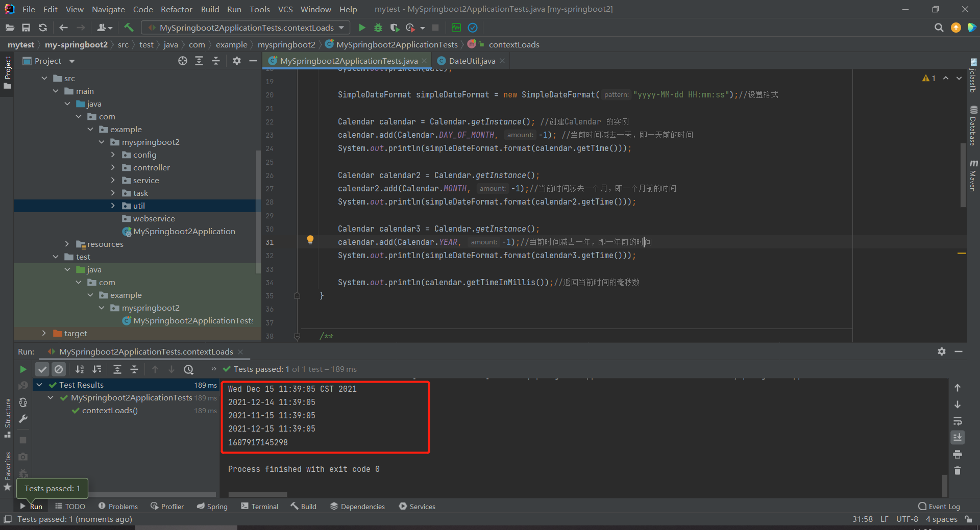This screenshot has height=530, width=980.
Task: Click Save All icon in toolbar
Action: (26, 28)
